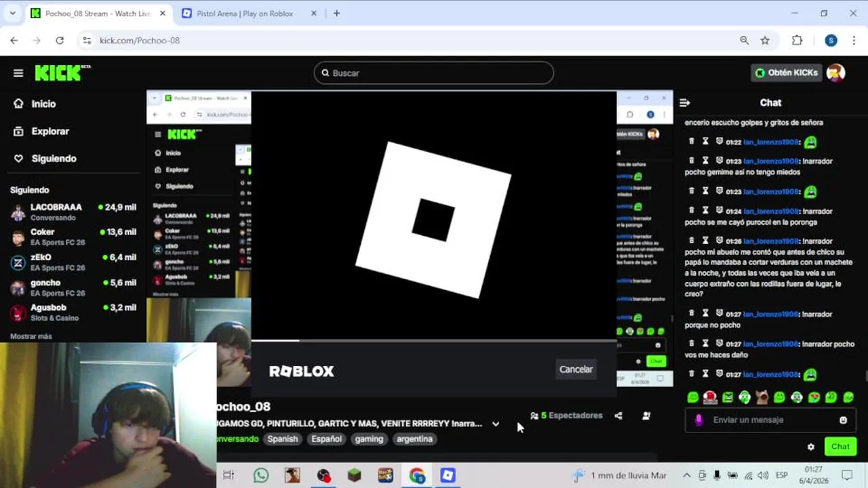
Task: Open Windows notification center icon
Action: coord(847,475)
